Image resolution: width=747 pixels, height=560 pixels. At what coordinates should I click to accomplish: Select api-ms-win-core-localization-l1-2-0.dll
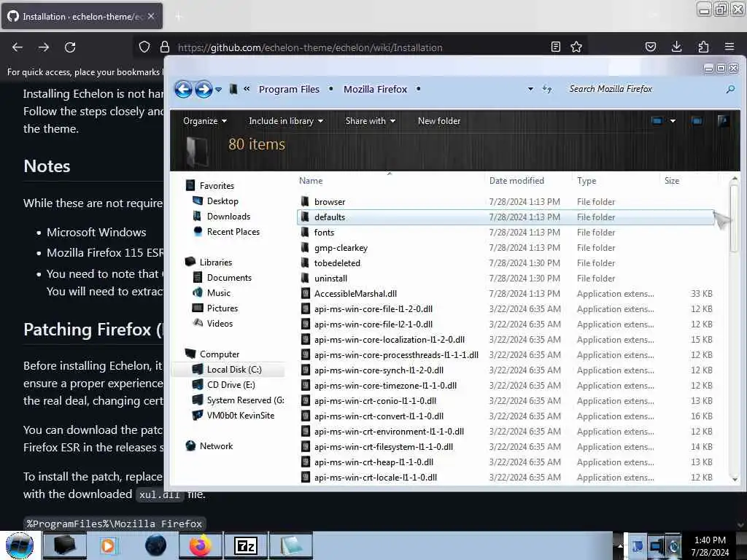click(506, 340)
